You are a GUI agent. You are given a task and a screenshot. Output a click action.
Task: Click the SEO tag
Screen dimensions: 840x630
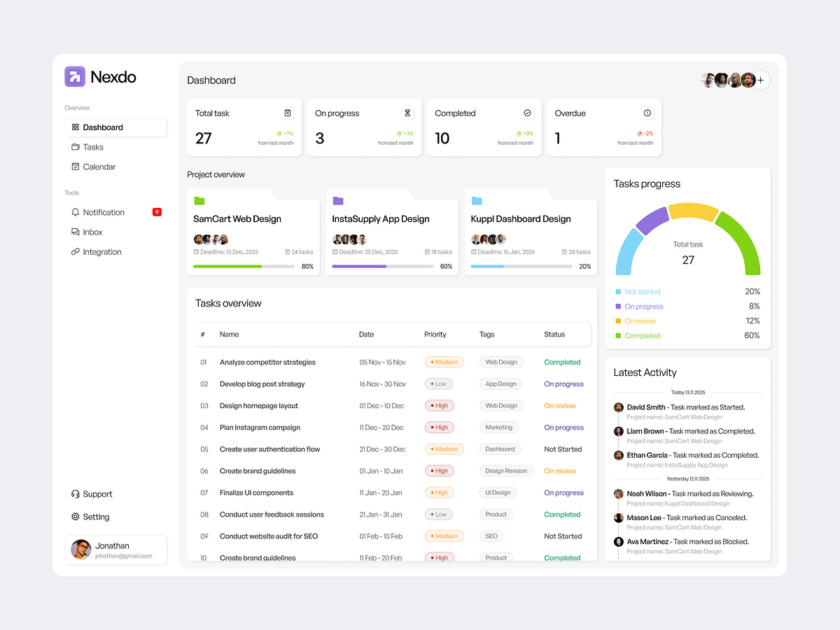[x=491, y=536]
